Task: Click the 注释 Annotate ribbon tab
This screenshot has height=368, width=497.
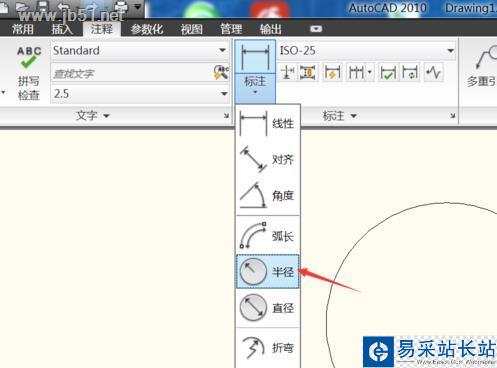Action: [x=102, y=29]
